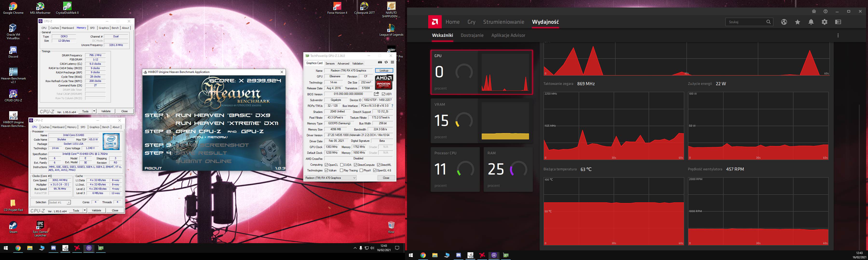Click About in the HWBOT Heaven window

153,168
